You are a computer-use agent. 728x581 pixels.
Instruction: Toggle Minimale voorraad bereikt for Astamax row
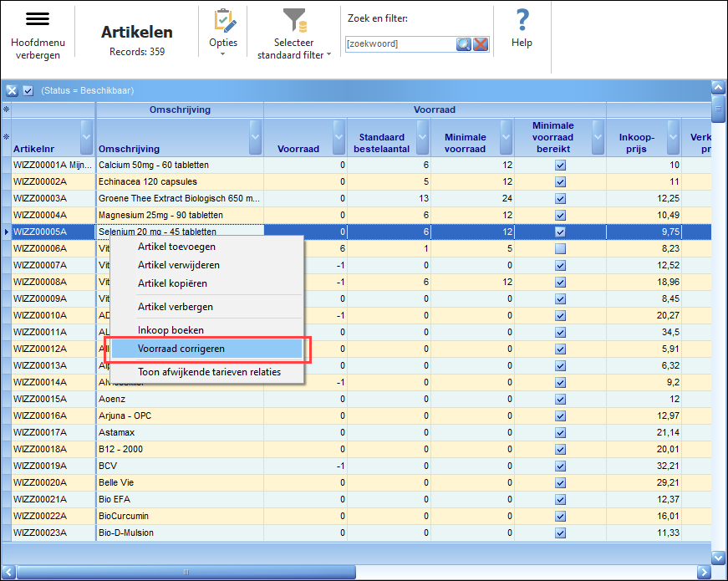pos(560,433)
